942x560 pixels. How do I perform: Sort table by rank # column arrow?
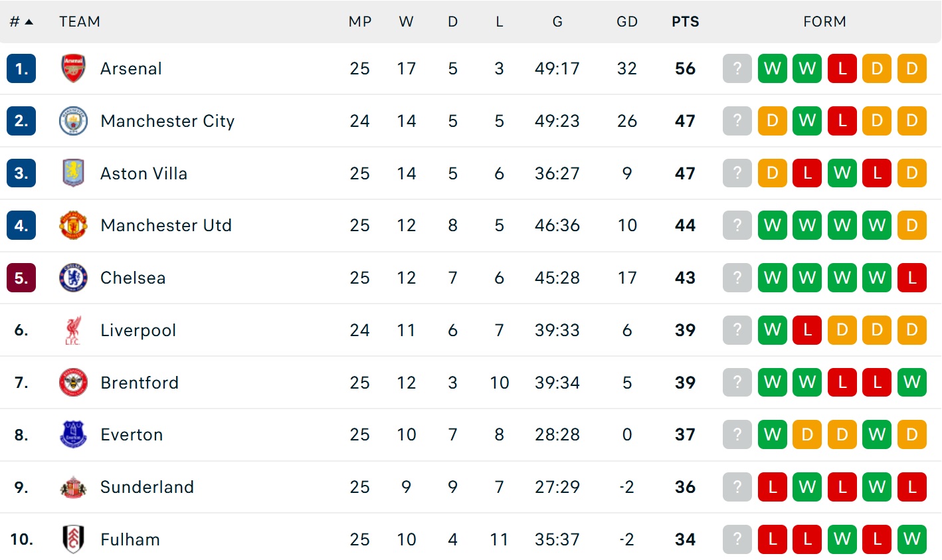pos(29,22)
